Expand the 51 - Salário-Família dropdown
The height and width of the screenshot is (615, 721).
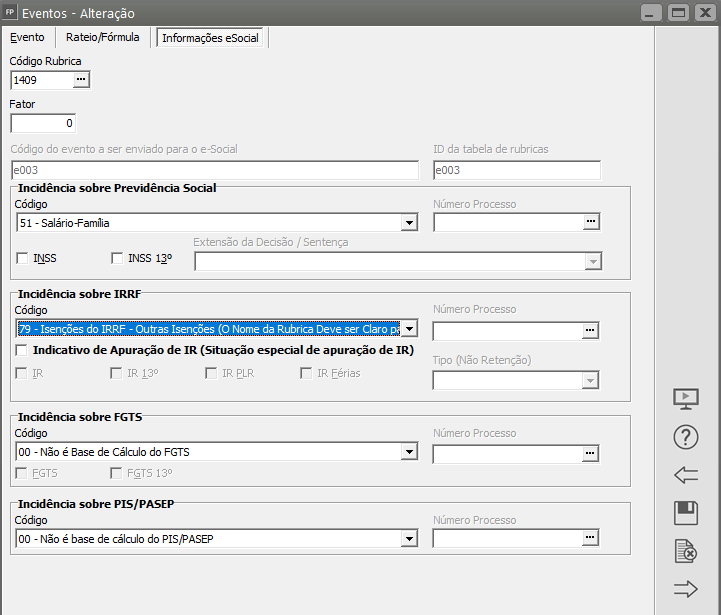pos(408,223)
